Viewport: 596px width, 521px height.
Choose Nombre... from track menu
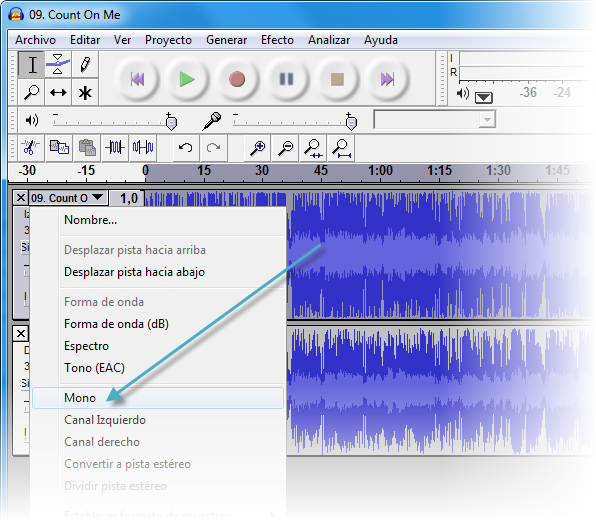point(158,220)
